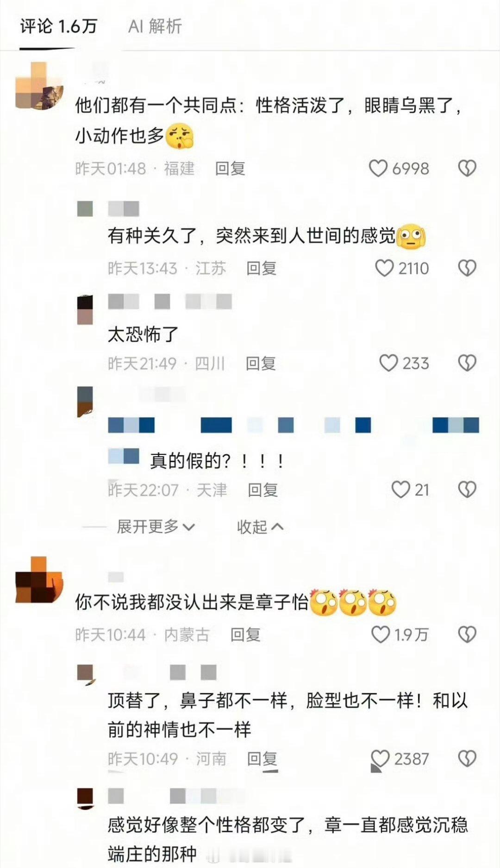Open avatar of the 章子怡 commenter
Viewport: 500px width, 868px height.
click(39, 580)
